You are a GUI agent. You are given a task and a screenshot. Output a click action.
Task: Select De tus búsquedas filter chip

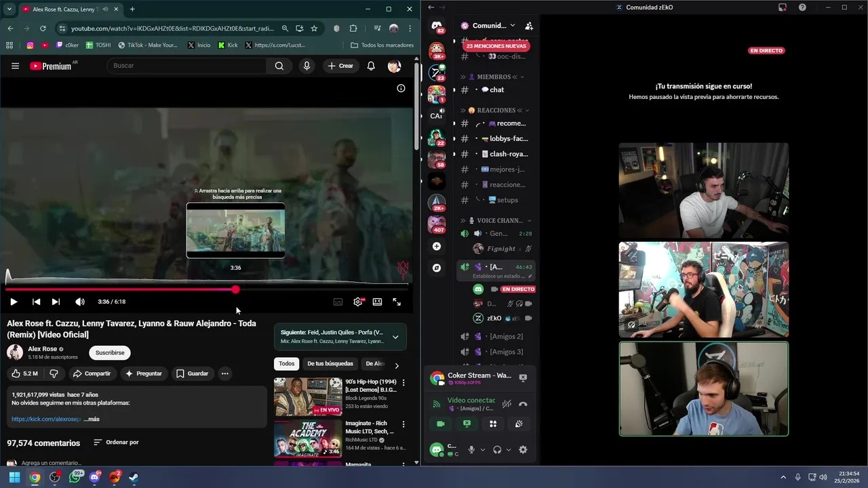(330, 364)
